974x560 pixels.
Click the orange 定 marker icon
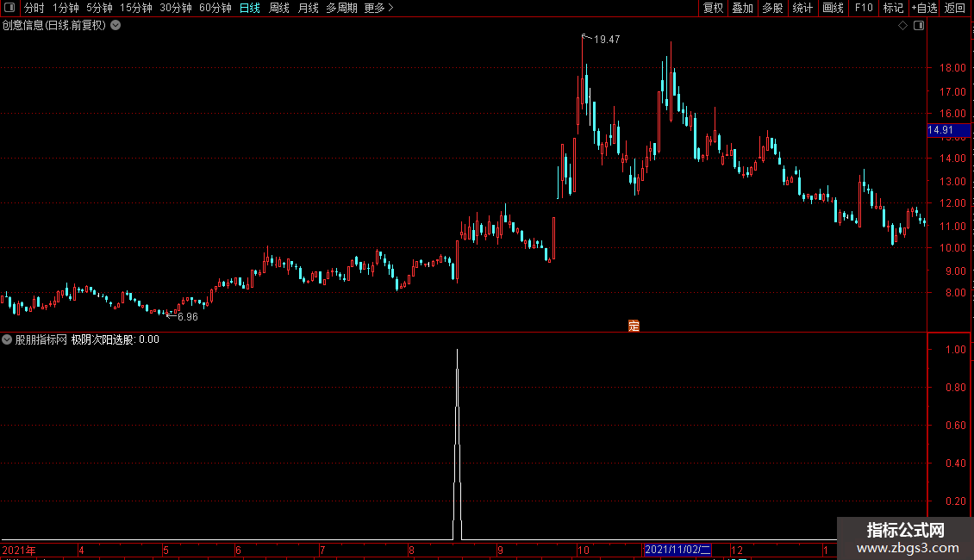[634, 326]
